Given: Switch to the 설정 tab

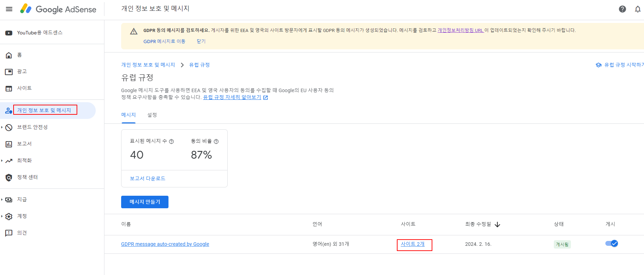Looking at the screenshot, I should click(x=152, y=115).
